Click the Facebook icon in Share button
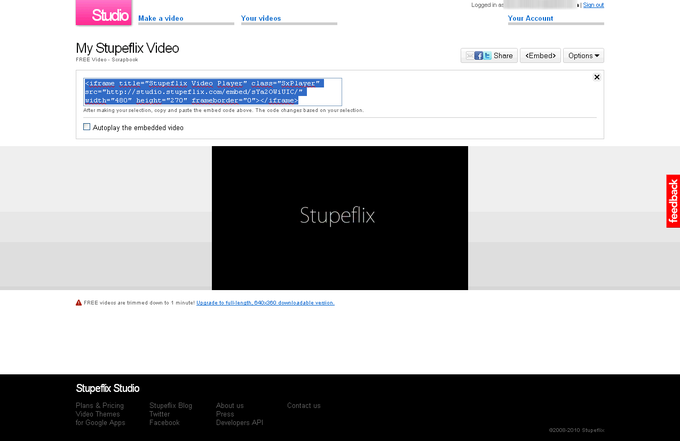Image resolution: width=680 pixels, height=441 pixels. 478,56
